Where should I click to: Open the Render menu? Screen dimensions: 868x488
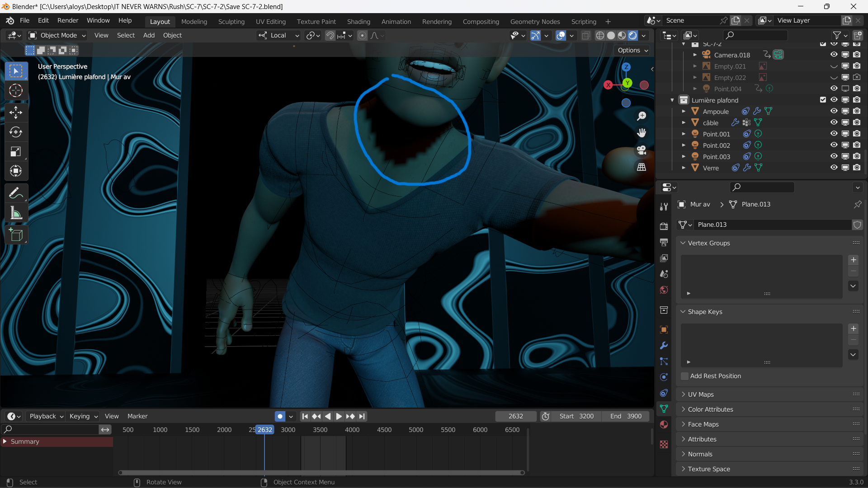click(68, 20)
